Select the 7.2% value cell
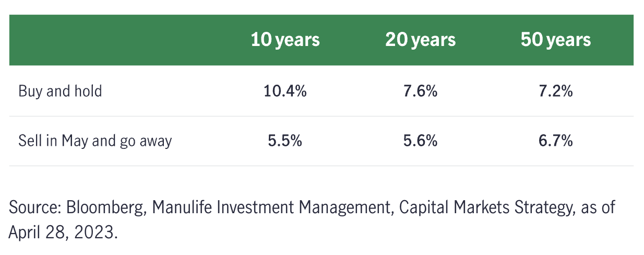The image size is (644, 255). pos(555,91)
